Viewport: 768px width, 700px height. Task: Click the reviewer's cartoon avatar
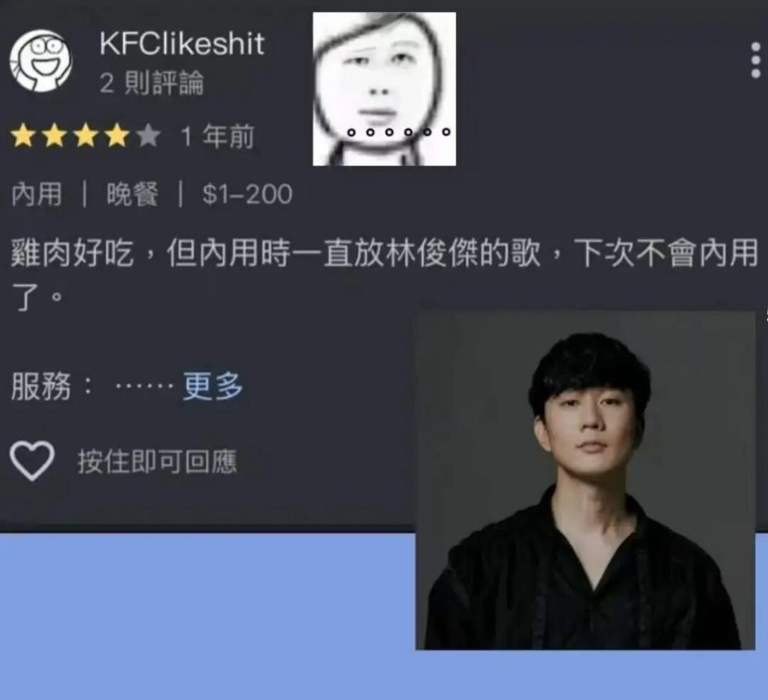[x=41, y=61]
